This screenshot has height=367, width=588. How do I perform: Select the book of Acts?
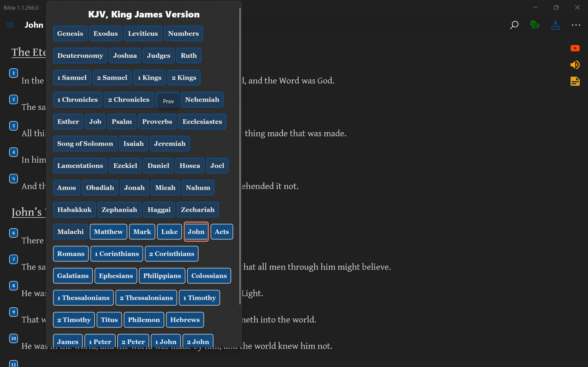point(221,232)
